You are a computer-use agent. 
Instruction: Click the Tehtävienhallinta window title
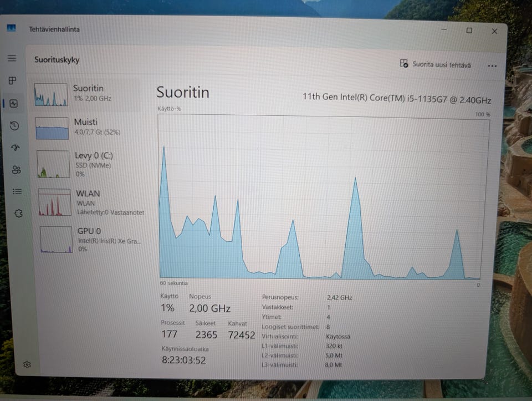coord(54,29)
